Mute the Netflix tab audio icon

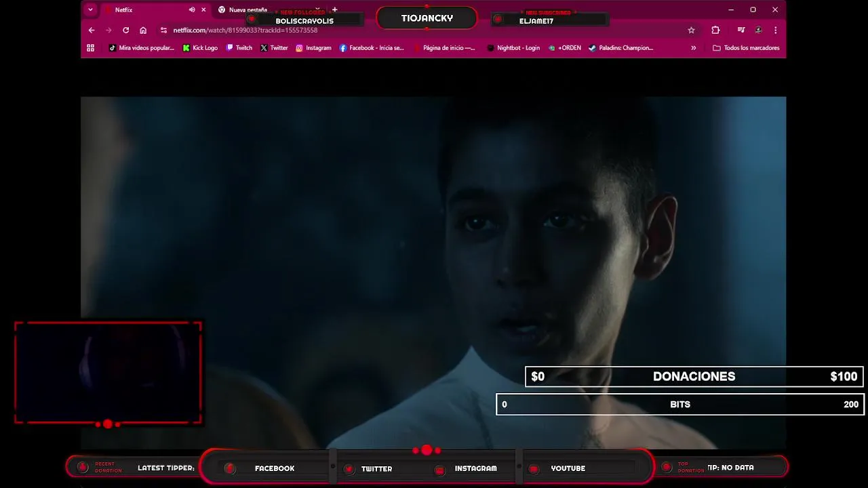[x=192, y=9]
